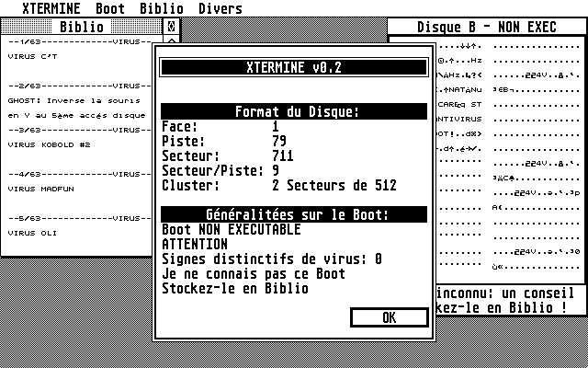Select VIRUS KOBOLD #2 entry

pyautogui.click(x=49, y=145)
